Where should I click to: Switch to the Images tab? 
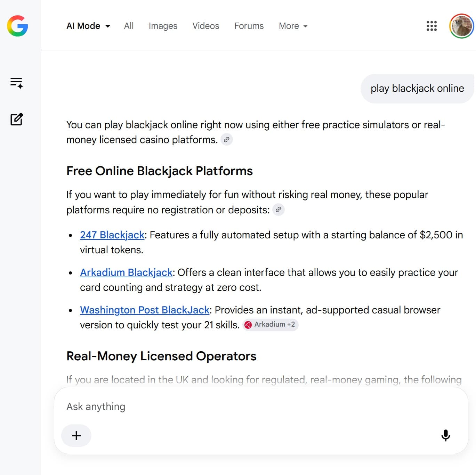(x=163, y=26)
